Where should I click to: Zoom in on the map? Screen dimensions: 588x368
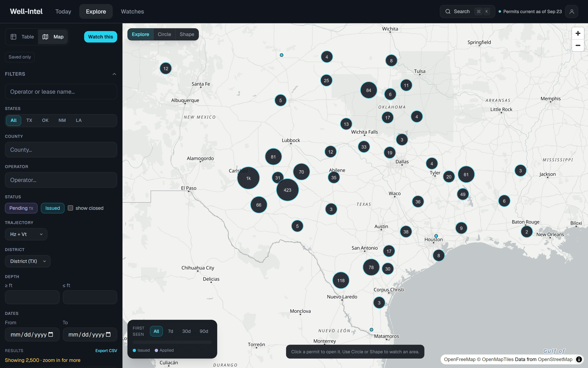point(578,33)
